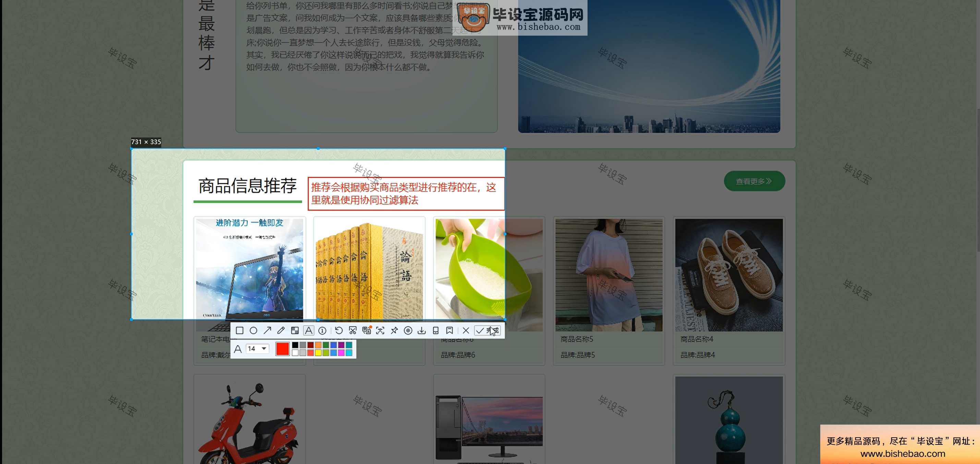980x464 pixels.
Task: Start screen recording from toolbar
Action: pos(408,330)
